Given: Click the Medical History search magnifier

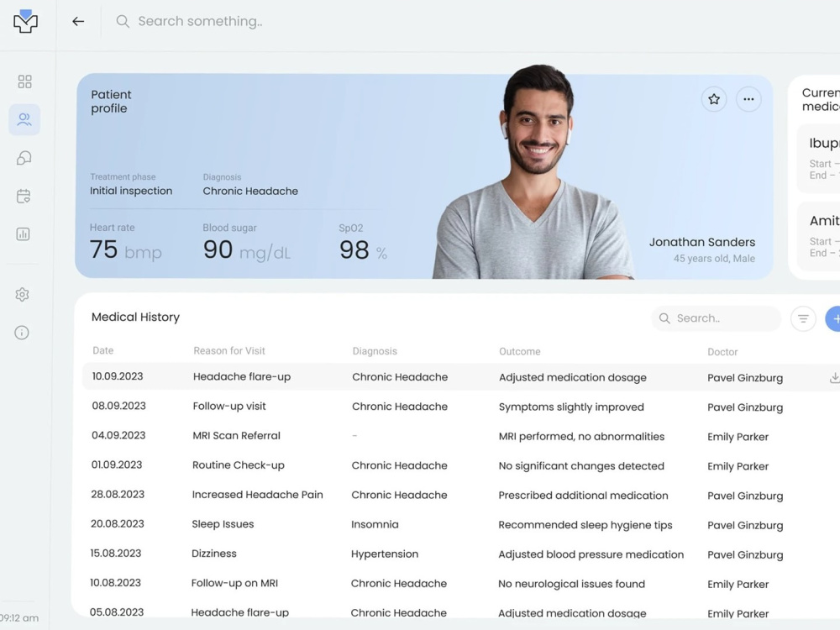Looking at the screenshot, I should pyautogui.click(x=664, y=318).
